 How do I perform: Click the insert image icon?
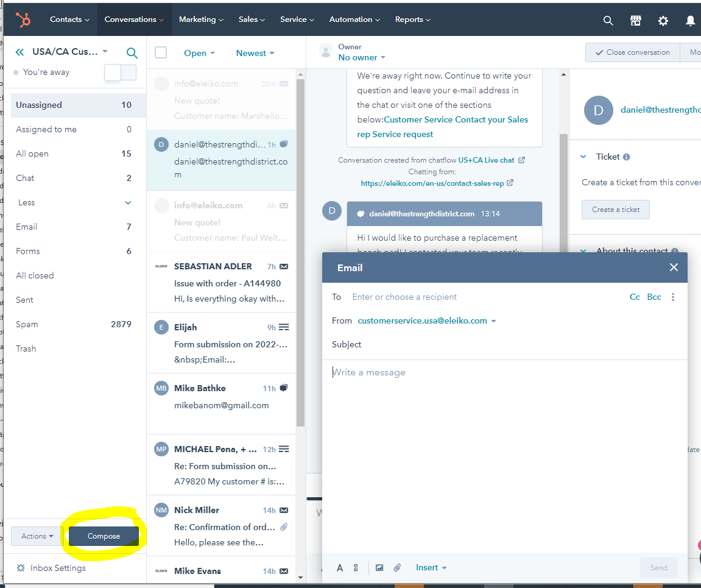(x=379, y=568)
